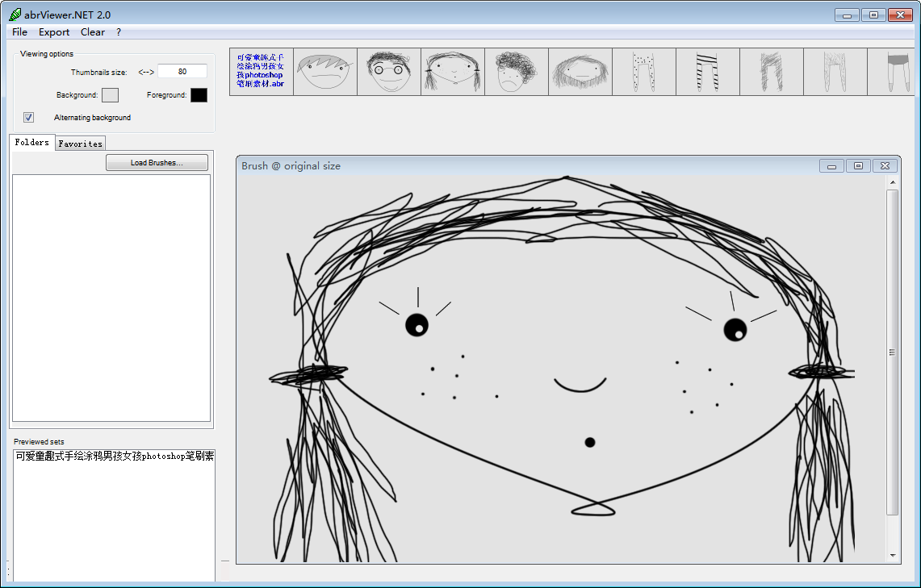This screenshot has height=588, width=921.
Task: Open the Clear menu
Action: click(x=93, y=32)
